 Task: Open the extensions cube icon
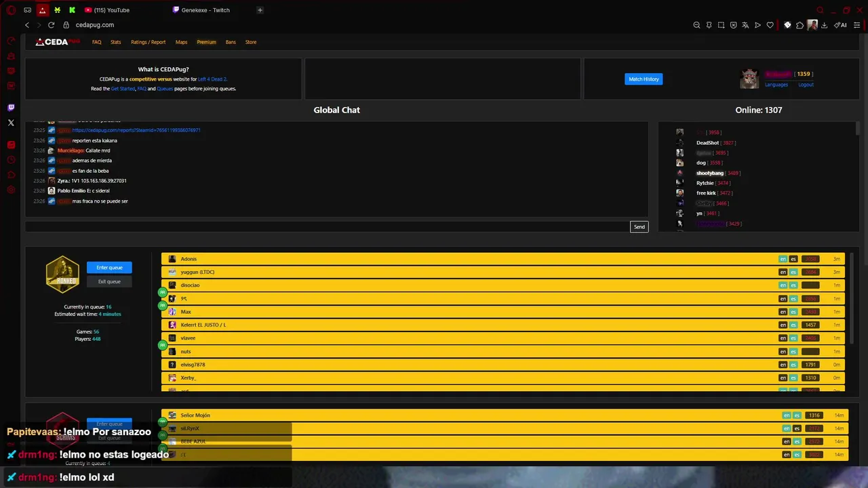point(800,25)
